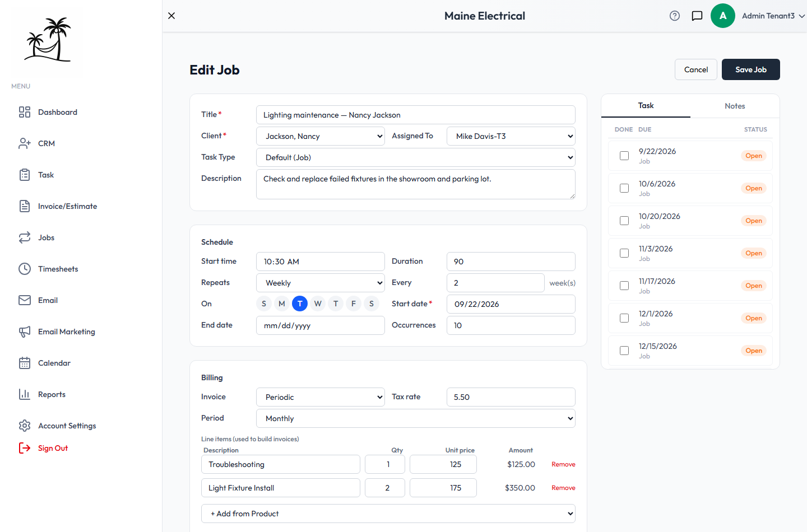The image size is (807, 532).
Task: Click the Title input field
Action: coord(416,115)
